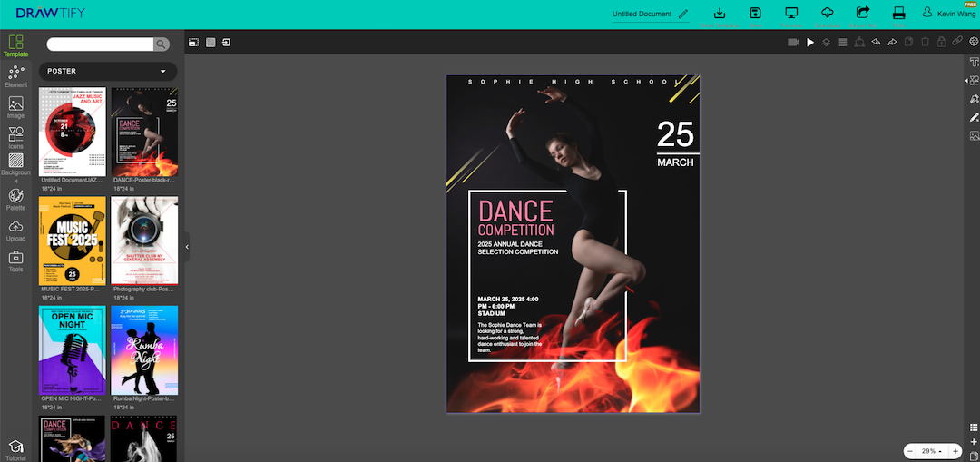Toggle the grid icon at bottom right

[x=973, y=428]
